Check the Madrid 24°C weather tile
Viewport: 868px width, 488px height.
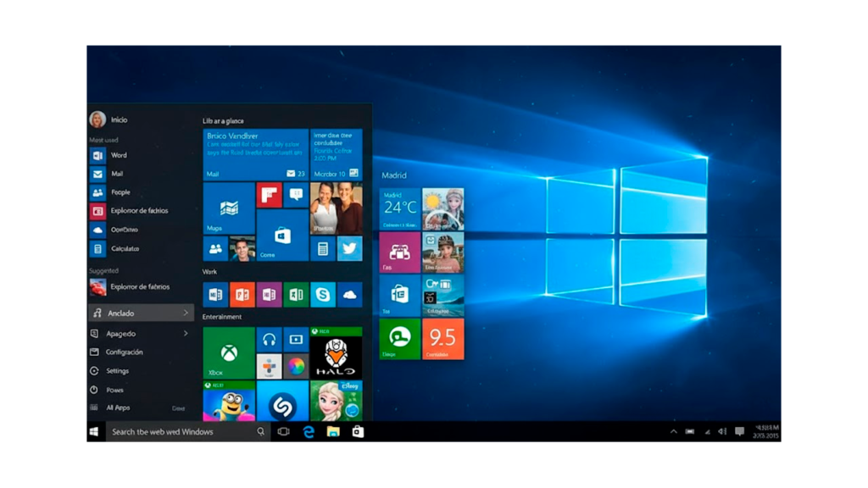tap(398, 206)
